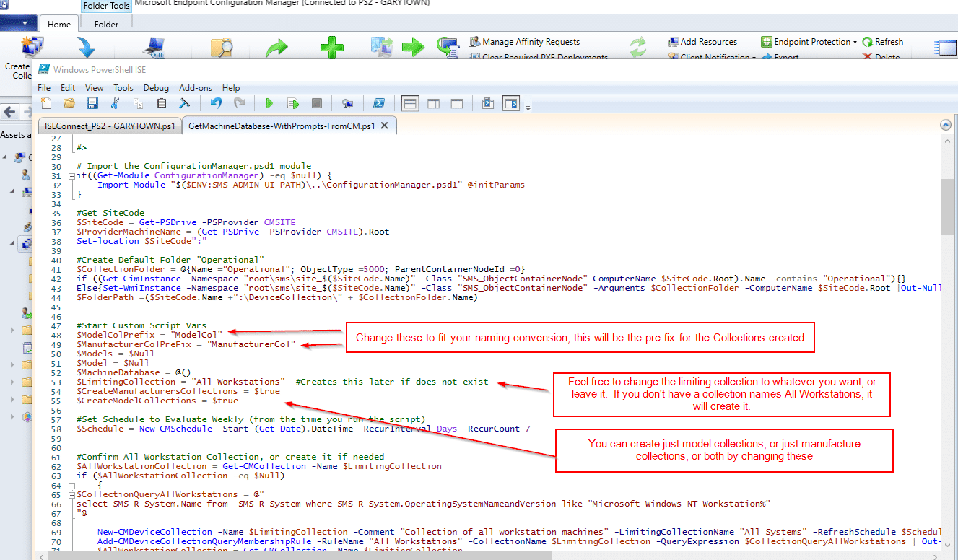The width and height of the screenshot is (958, 560).
Task: Click the Open Script folder icon
Action: click(69, 104)
